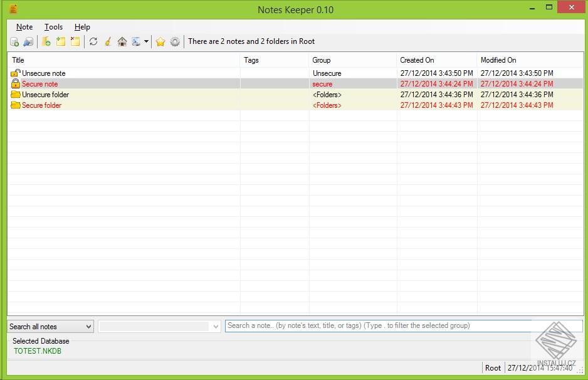Viewport: 588px width, 380px height.
Task: Click the add folder icon
Action: (46, 41)
